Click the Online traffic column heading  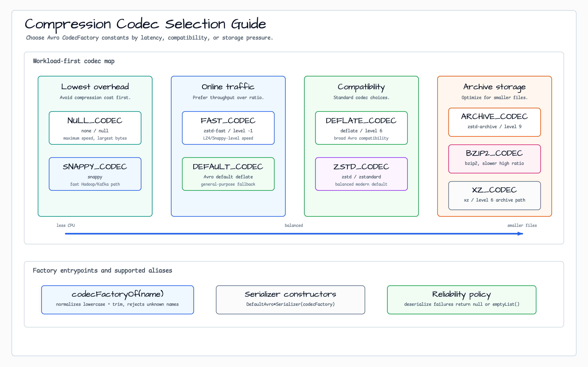[x=228, y=87]
